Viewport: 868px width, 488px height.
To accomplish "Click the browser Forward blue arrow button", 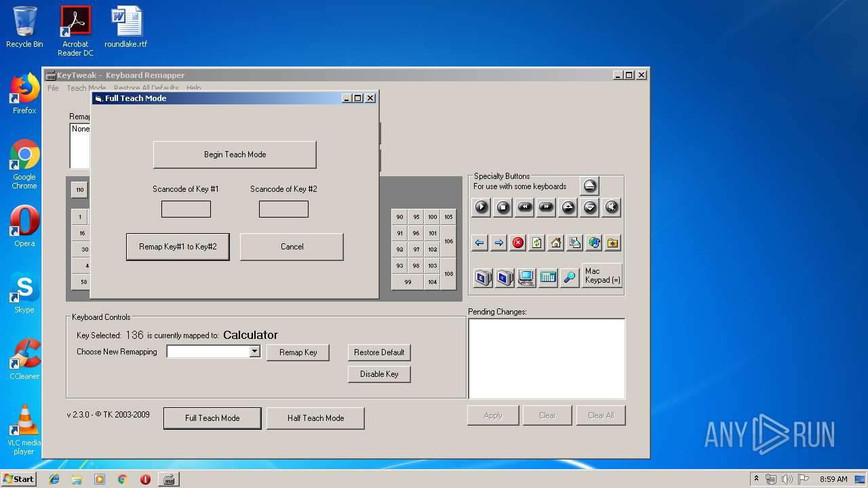I will click(499, 243).
